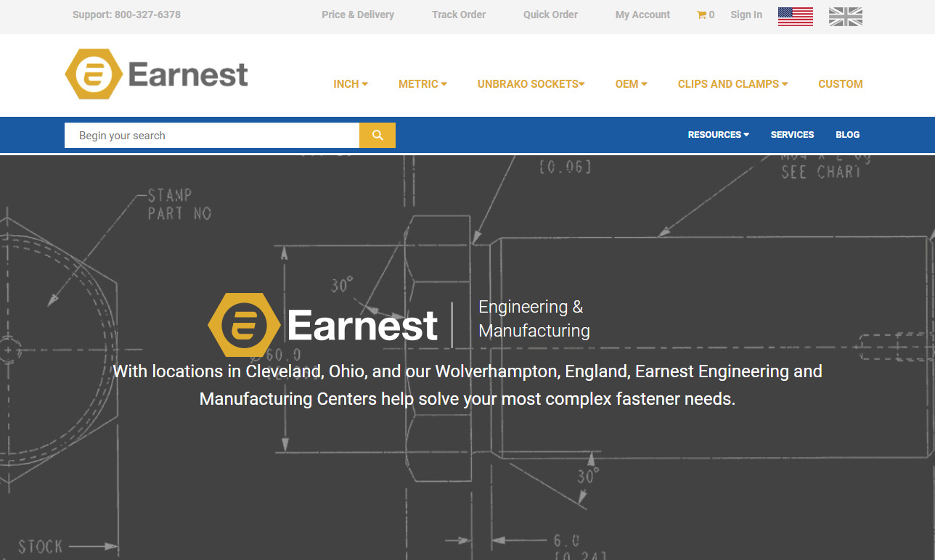Switch site language to UK English via flag
Viewport: 935px width, 560px height.
(x=845, y=16)
